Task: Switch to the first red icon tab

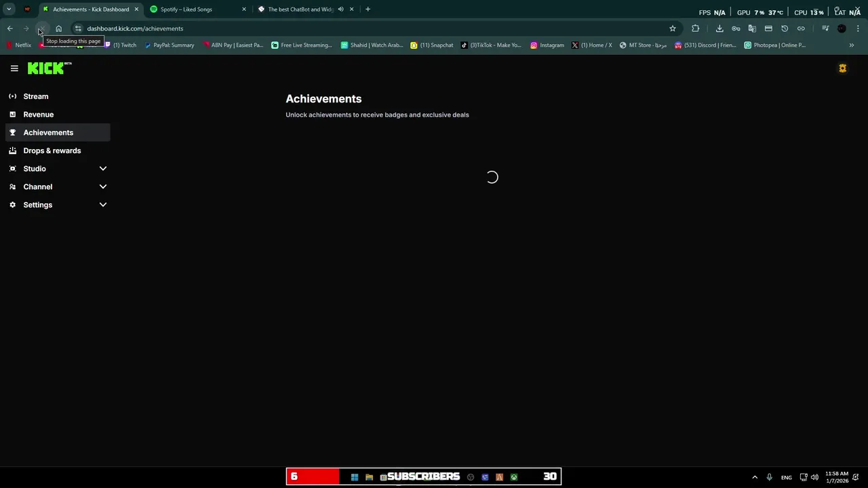Action: [x=27, y=9]
